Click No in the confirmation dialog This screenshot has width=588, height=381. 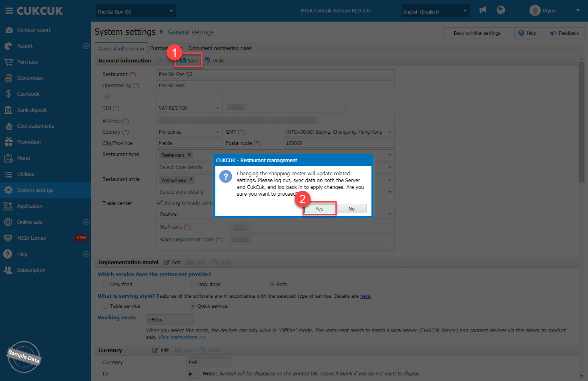pyautogui.click(x=351, y=209)
